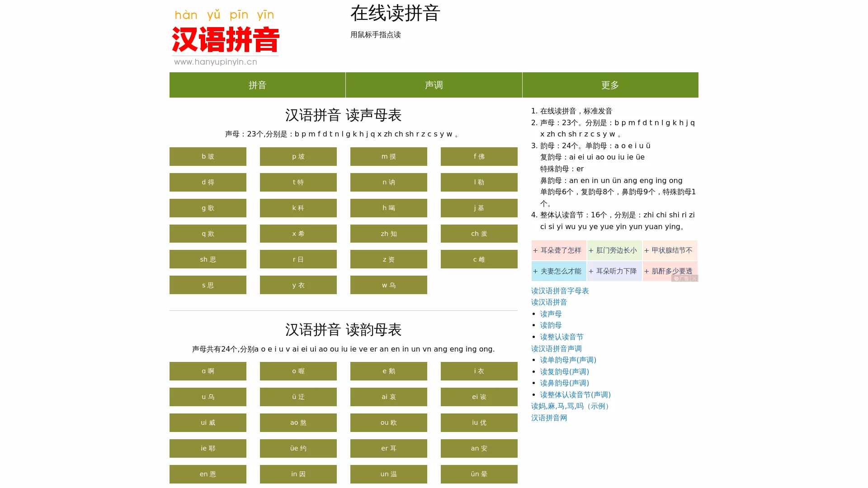Open the 读单韵母声(声调) link
This screenshot has height=488, width=868.
click(x=568, y=360)
